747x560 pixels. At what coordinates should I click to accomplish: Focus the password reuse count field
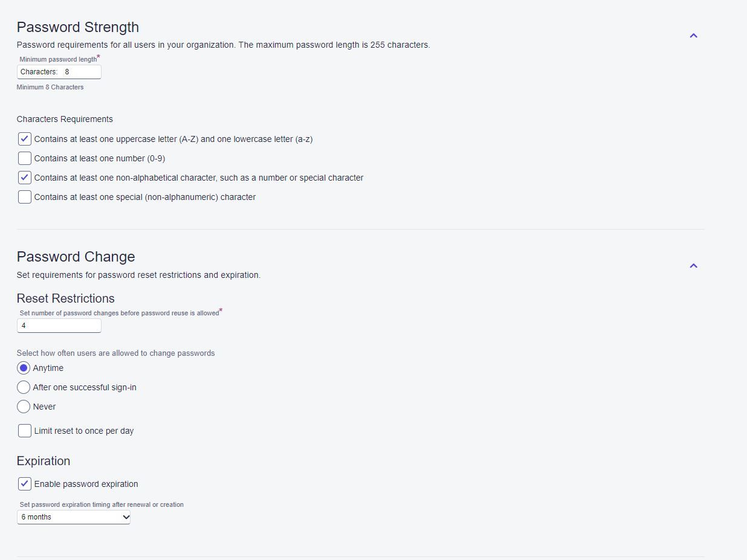(x=59, y=326)
